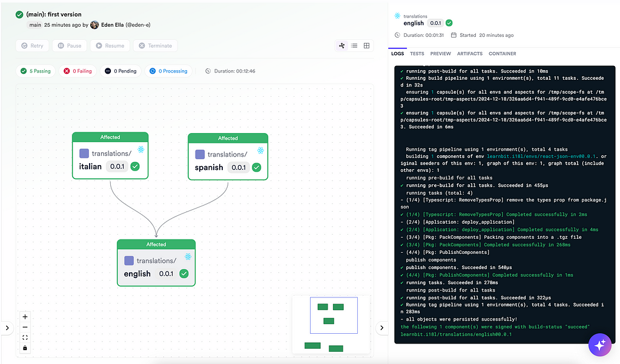Collapse the right panel chevron

(x=381, y=328)
